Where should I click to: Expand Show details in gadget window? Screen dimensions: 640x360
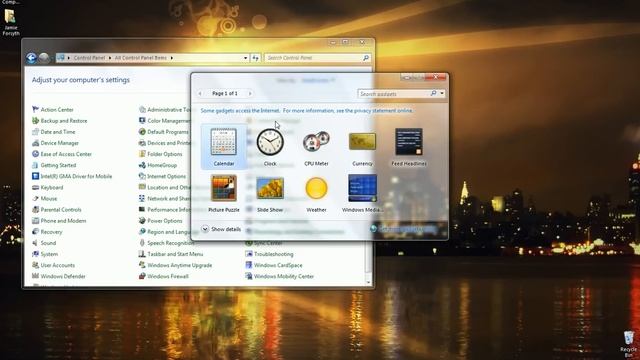tap(221, 229)
